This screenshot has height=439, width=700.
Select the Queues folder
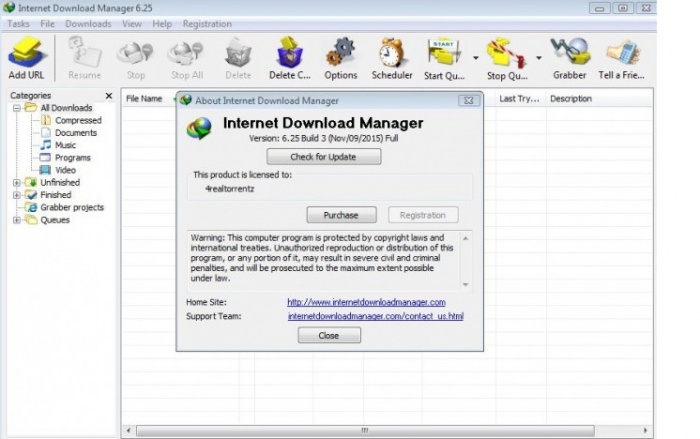coord(55,220)
